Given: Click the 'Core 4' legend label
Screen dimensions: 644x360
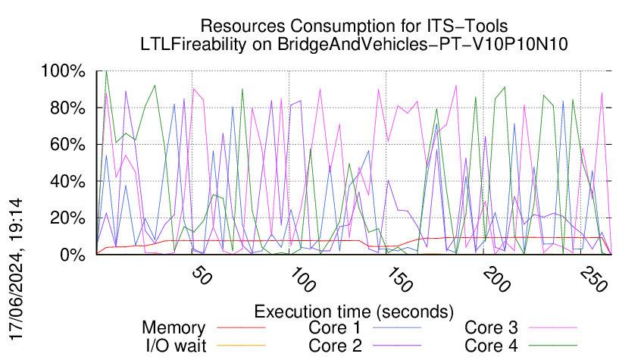Looking at the screenshot, I should (491, 346).
